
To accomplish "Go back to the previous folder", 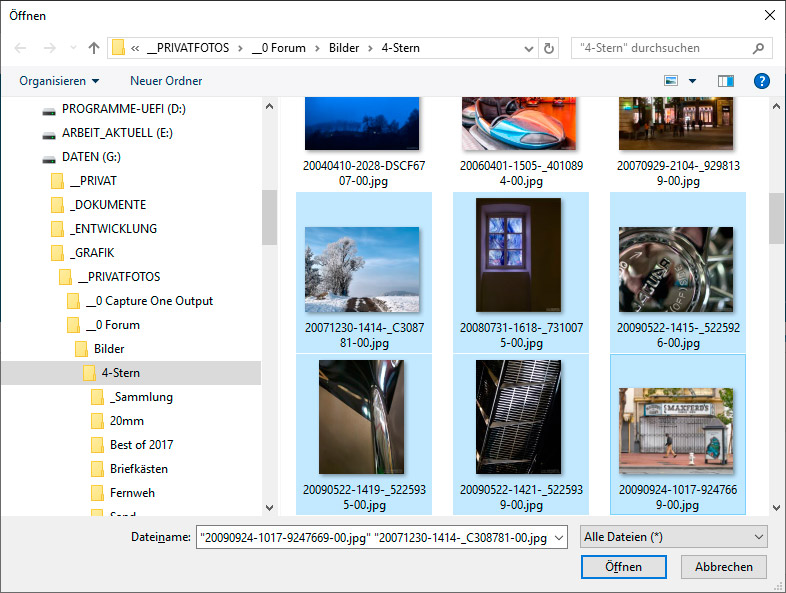I will [x=20, y=48].
